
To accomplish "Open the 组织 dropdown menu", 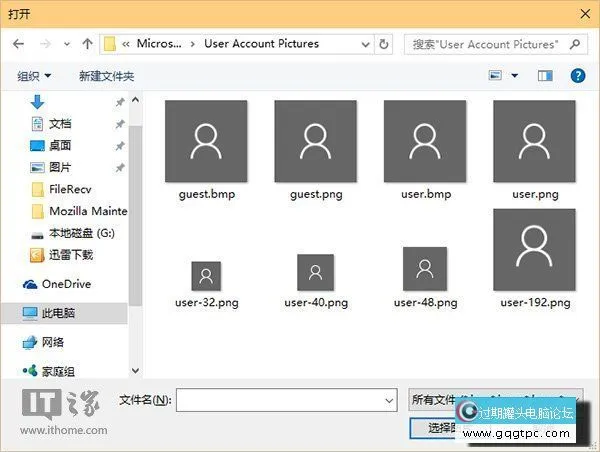I will pos(35,76).
